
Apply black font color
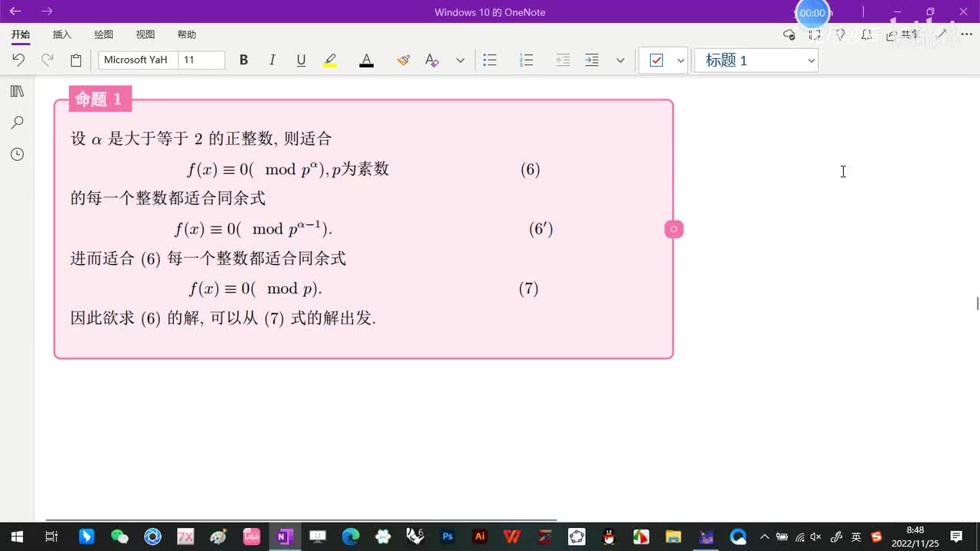pos(367,60)
